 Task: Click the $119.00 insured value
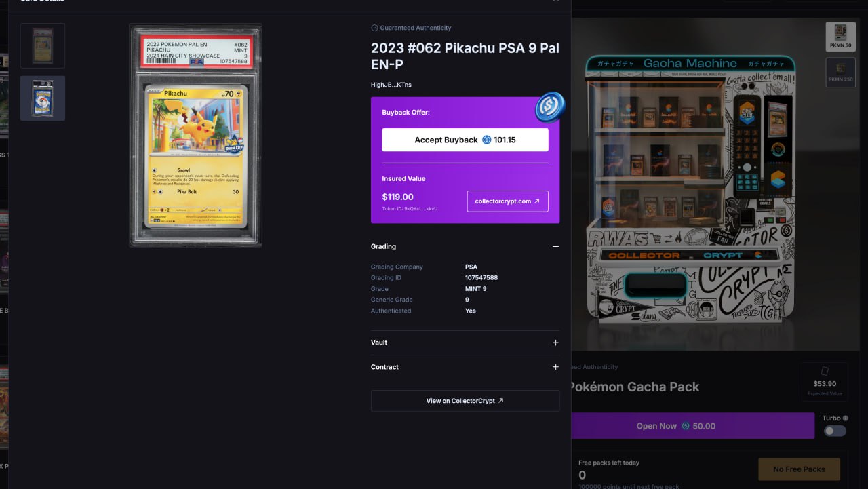[x=397, y=197]
